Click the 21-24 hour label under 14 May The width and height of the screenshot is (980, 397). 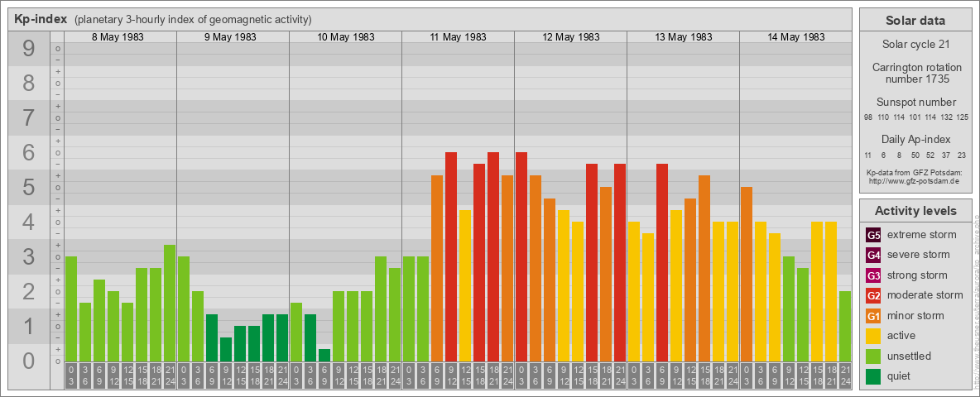pos(845,376)
